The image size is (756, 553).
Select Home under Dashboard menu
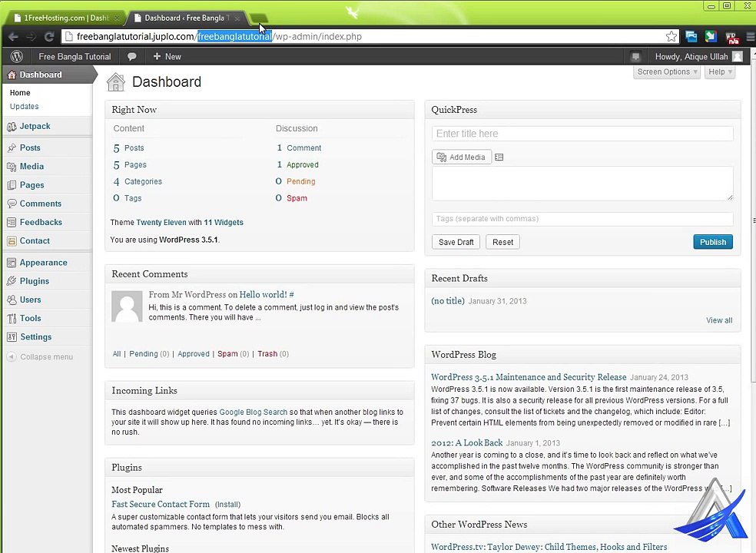[x=20, y=93]
